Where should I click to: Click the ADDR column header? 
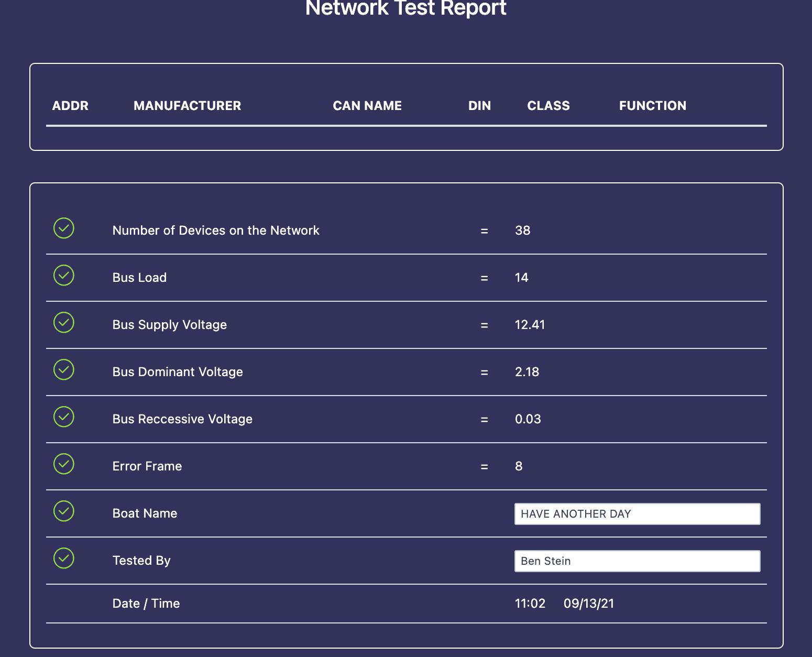pos(70,106)
